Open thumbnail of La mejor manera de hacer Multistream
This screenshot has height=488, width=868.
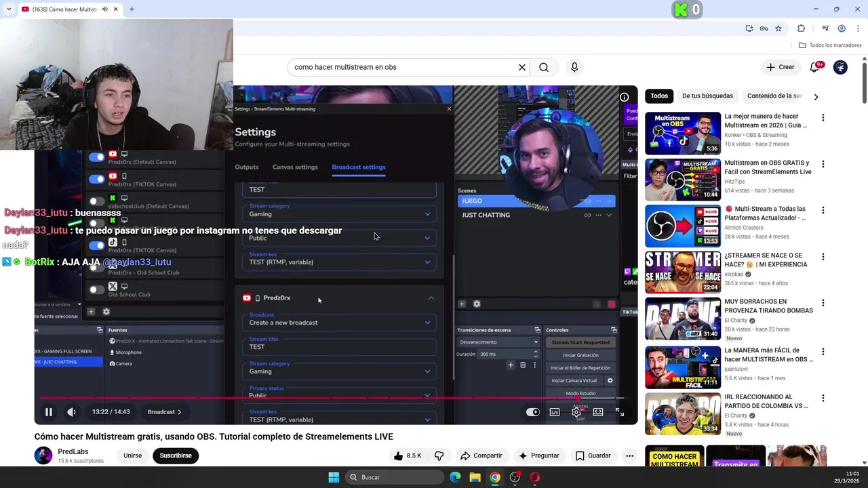coord(683,133)
